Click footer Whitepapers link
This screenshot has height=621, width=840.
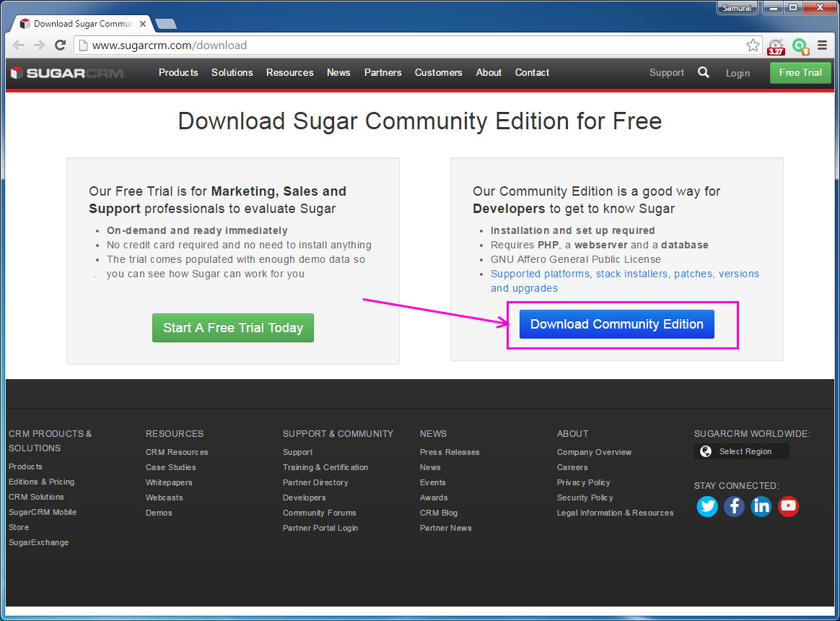coord(169,482)
